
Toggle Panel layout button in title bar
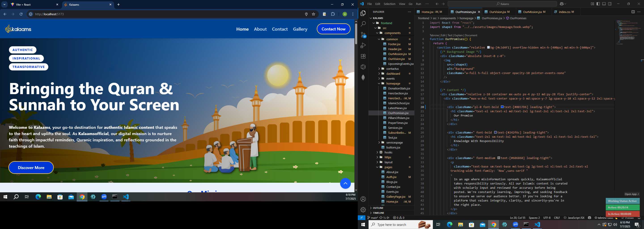click(604, 4)
